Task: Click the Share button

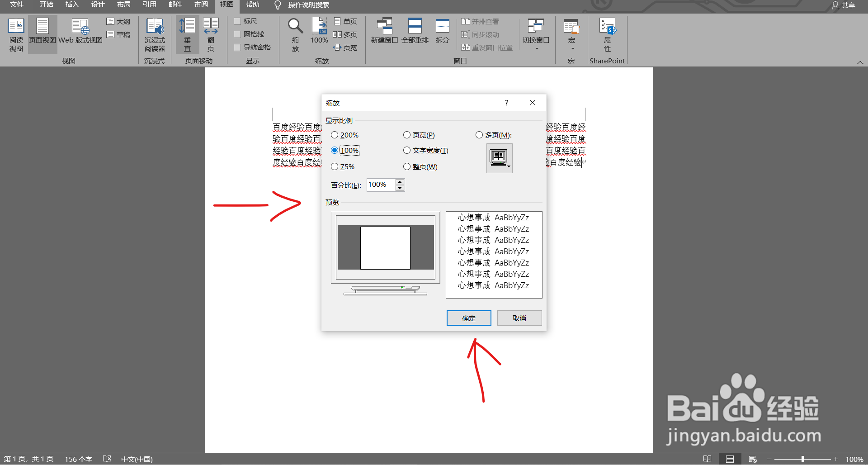Action: click(x=844, y=5)
